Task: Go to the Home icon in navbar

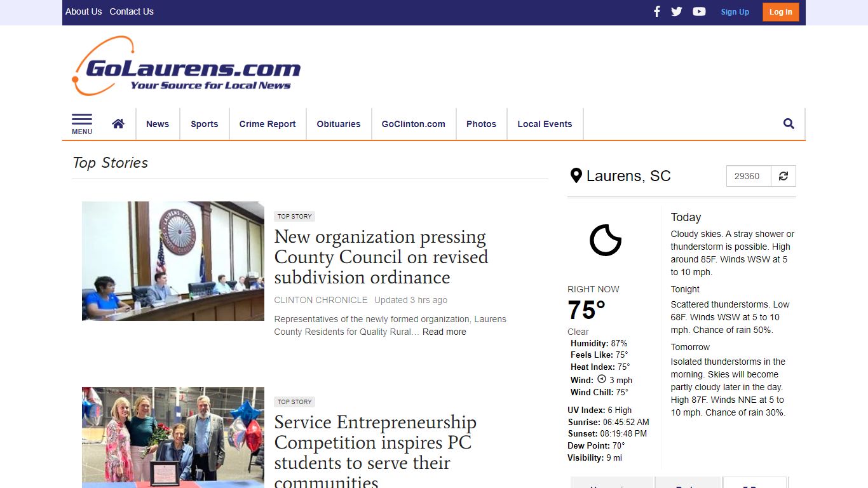Action: (118, 124)
